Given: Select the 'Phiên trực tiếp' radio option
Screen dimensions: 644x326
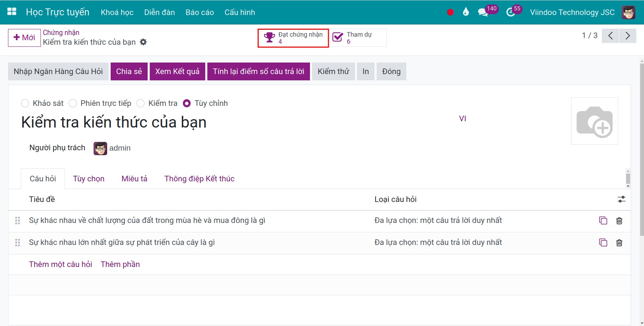Looking at the screenshot, I should 73,103.
